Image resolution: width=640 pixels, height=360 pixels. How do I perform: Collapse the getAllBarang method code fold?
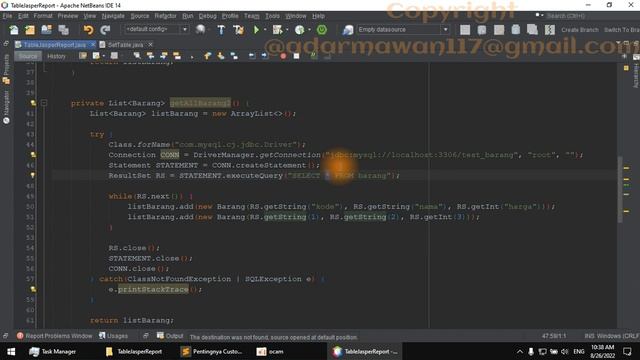click(44, 103)
